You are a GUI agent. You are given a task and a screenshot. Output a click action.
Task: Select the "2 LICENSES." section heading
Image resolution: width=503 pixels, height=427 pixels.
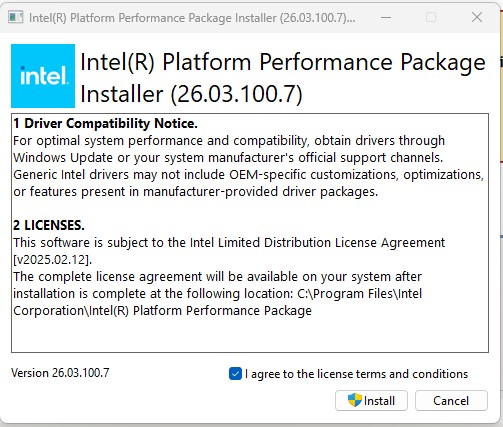point(49,225)
